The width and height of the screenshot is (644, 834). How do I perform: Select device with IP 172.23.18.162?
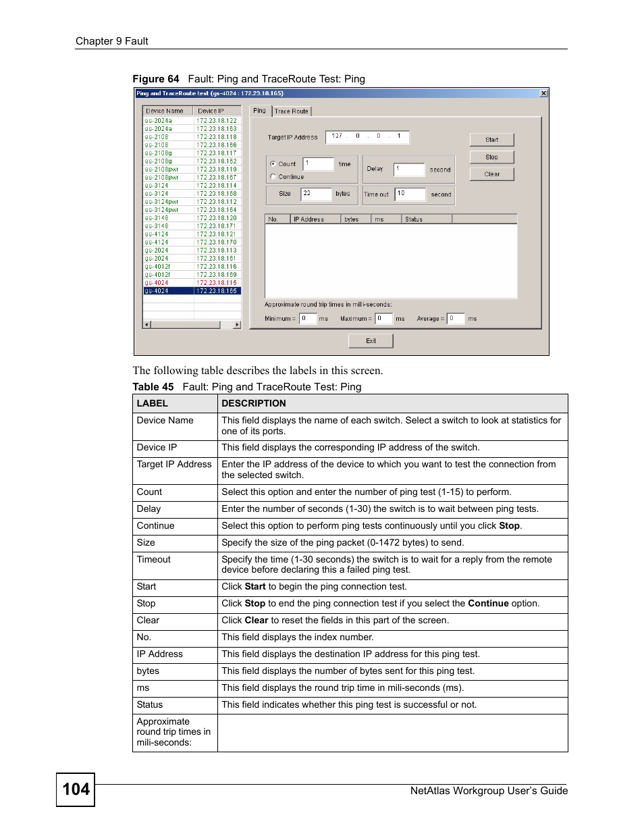217,161
